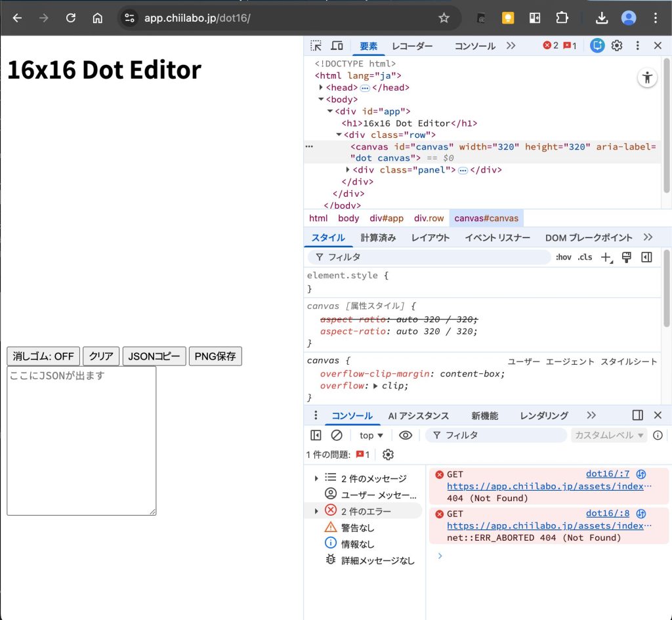Open DevTools three-dot menu
The image size is (672, 620).
[637, 45]
